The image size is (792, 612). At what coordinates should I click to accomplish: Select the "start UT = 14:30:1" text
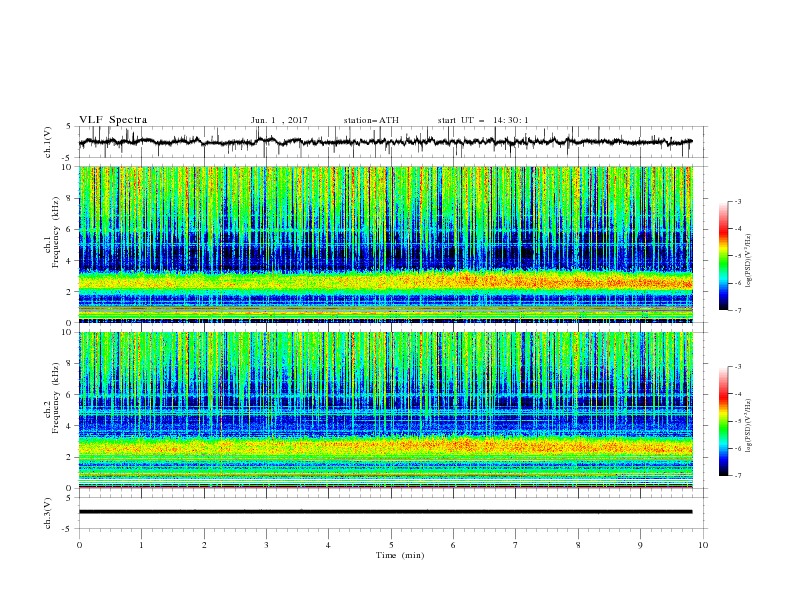click(x=483, y=120)
